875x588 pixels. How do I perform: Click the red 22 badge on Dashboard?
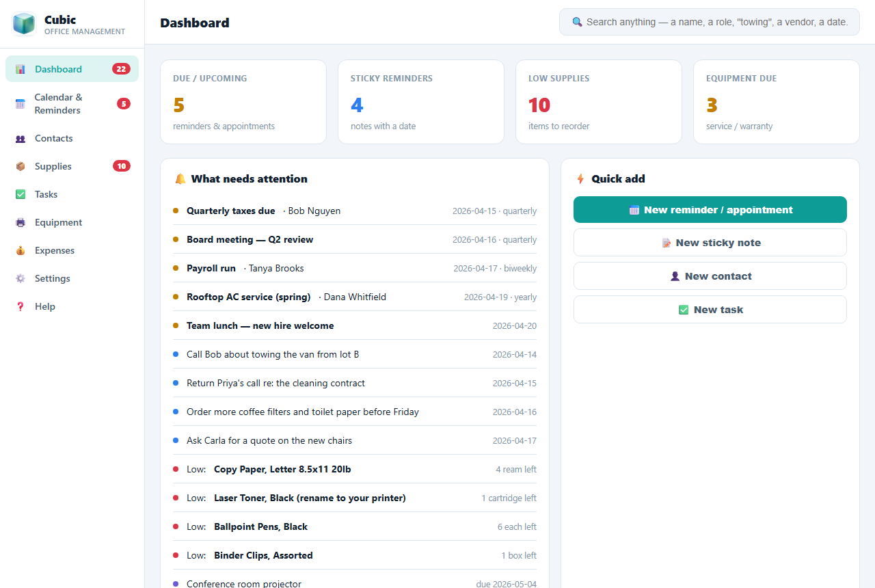coord(122,69)
